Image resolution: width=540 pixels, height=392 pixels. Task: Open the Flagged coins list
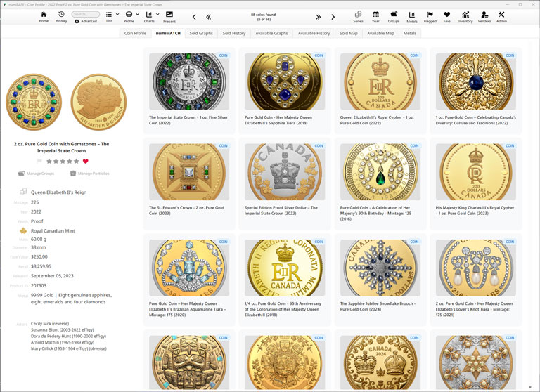click(x=430, y=17)
